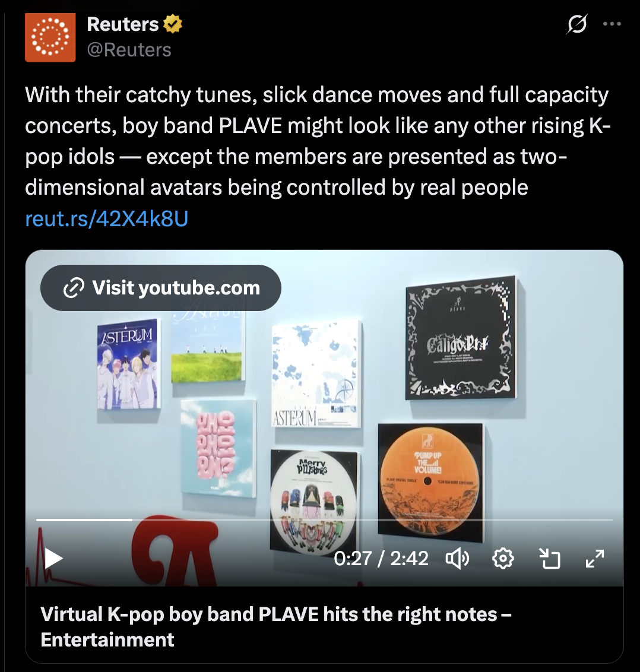Viewport: 640px width, 672px height.
Task: Open the @Reuters handle profile
Action: coord(129,50)
